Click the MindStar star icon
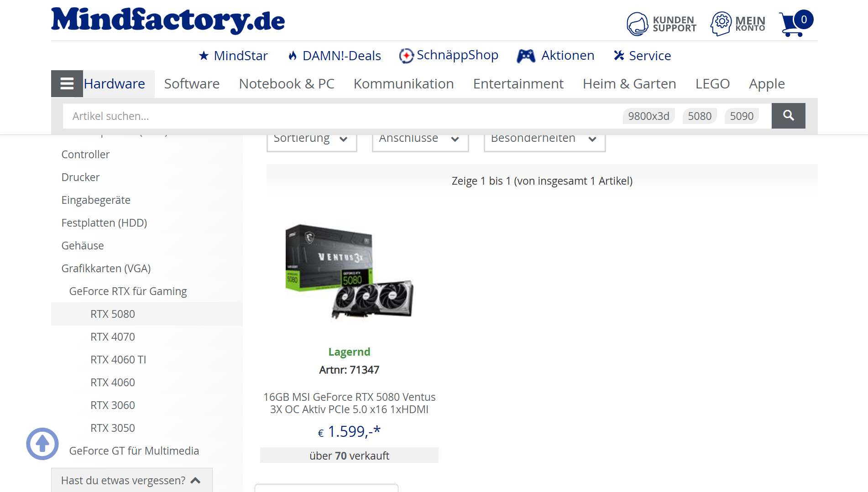Viewport: 868px width, 492px height. (204, 56)
